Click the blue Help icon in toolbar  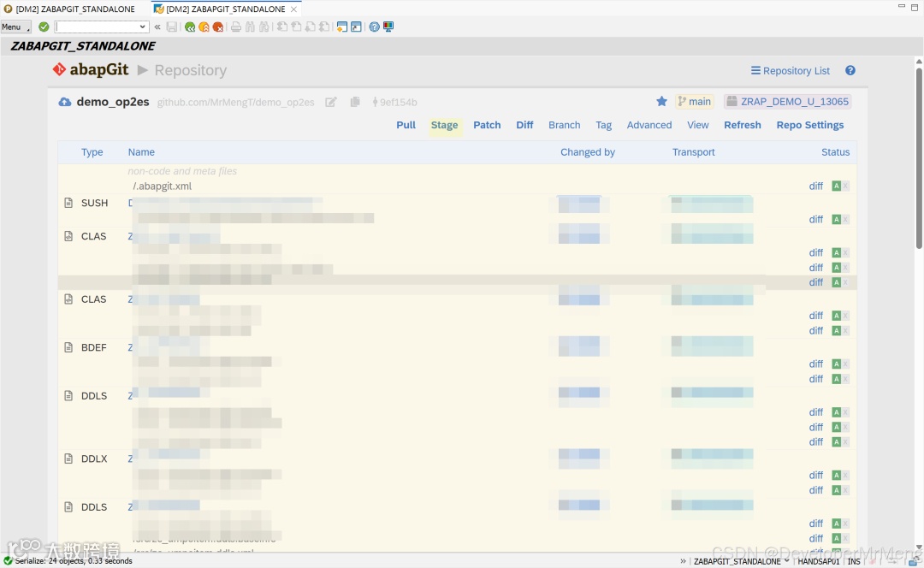click(374, 27)
